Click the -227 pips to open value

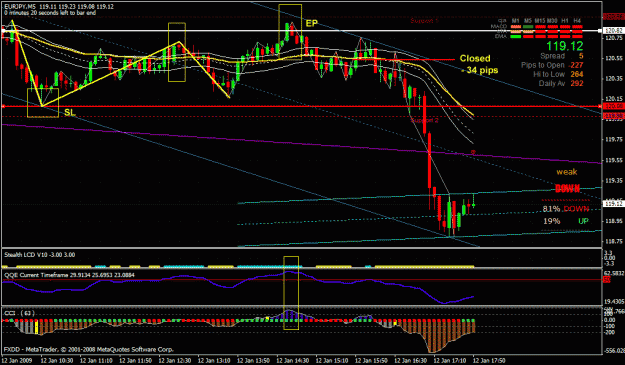click(x=576, y=65)
